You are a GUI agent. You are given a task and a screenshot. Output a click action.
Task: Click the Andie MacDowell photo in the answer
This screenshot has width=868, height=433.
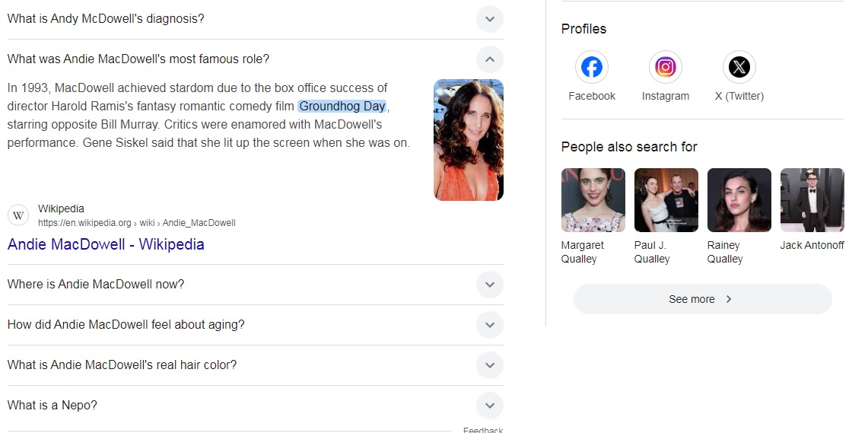tap(469, 139)
